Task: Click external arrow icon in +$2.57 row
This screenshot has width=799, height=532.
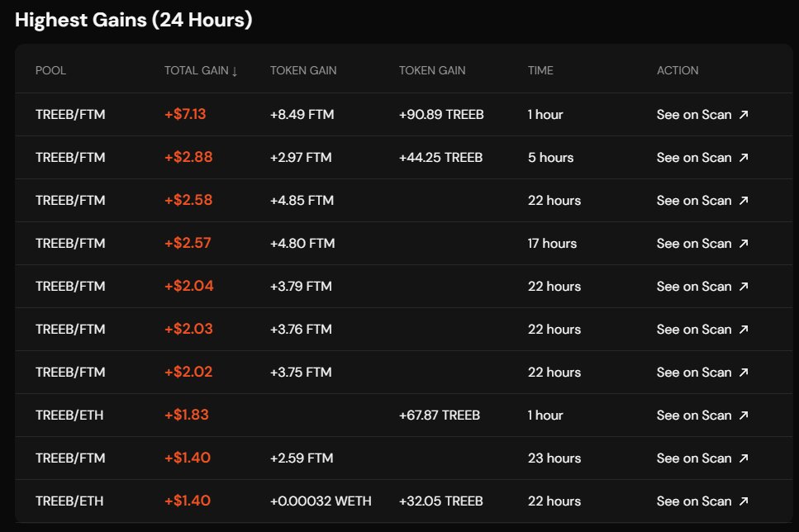Action: [744, 244]
